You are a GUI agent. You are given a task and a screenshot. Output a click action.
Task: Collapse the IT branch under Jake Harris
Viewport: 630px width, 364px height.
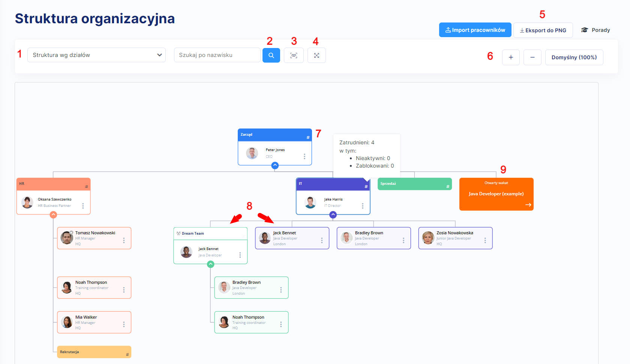click(333, 215)
